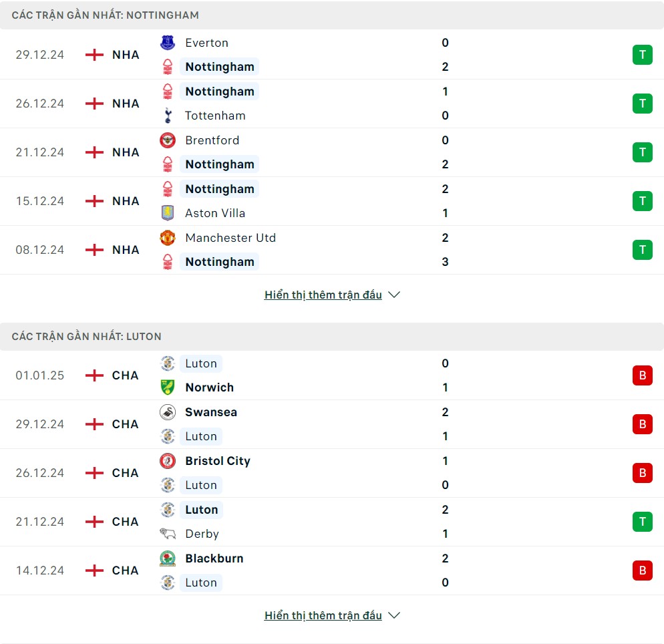Open the 'Các trận gần nhất: Luton' header

332,337
